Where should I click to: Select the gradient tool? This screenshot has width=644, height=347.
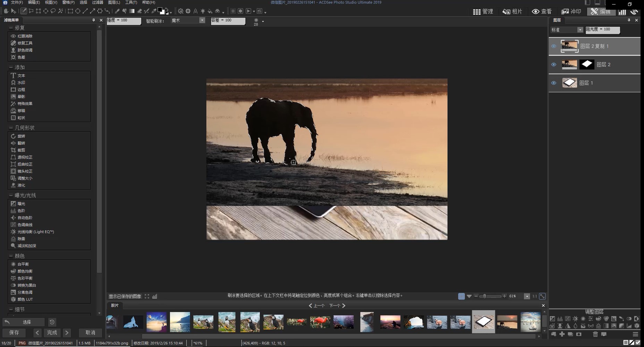[132, 11]
